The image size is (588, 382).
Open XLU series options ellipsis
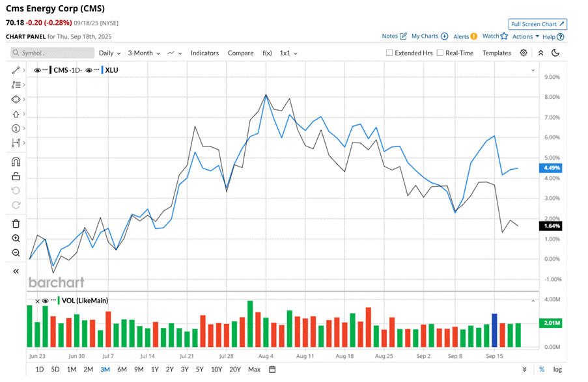pyautogui.click(x=97, y=70)
